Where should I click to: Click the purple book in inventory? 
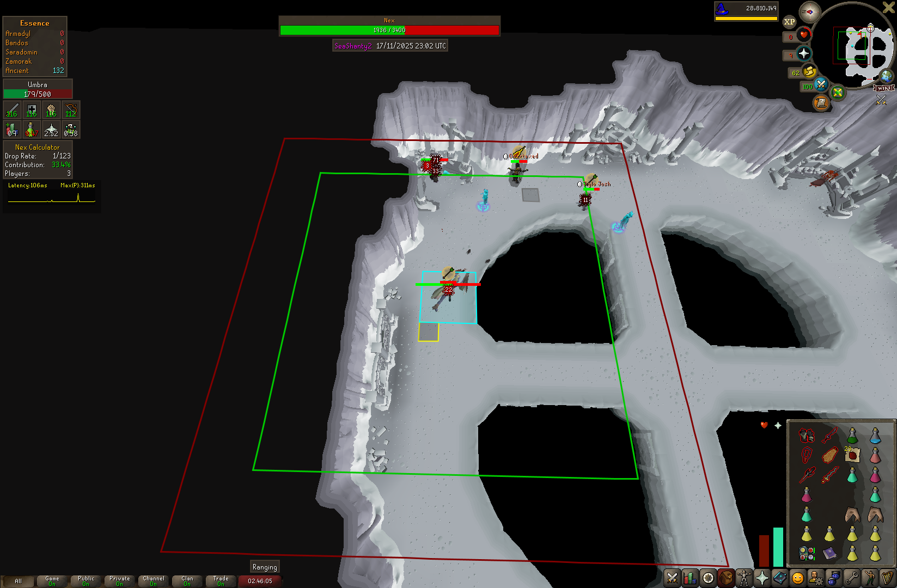[x=829, y=553]
